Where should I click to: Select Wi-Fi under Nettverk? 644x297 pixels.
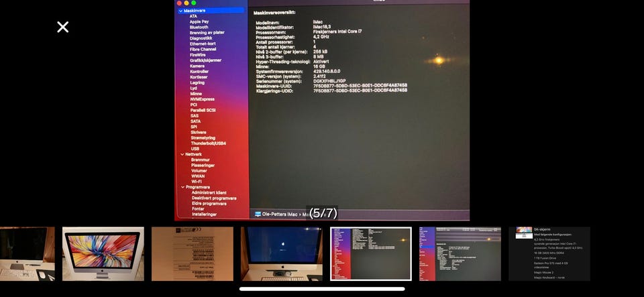(197, 181)
